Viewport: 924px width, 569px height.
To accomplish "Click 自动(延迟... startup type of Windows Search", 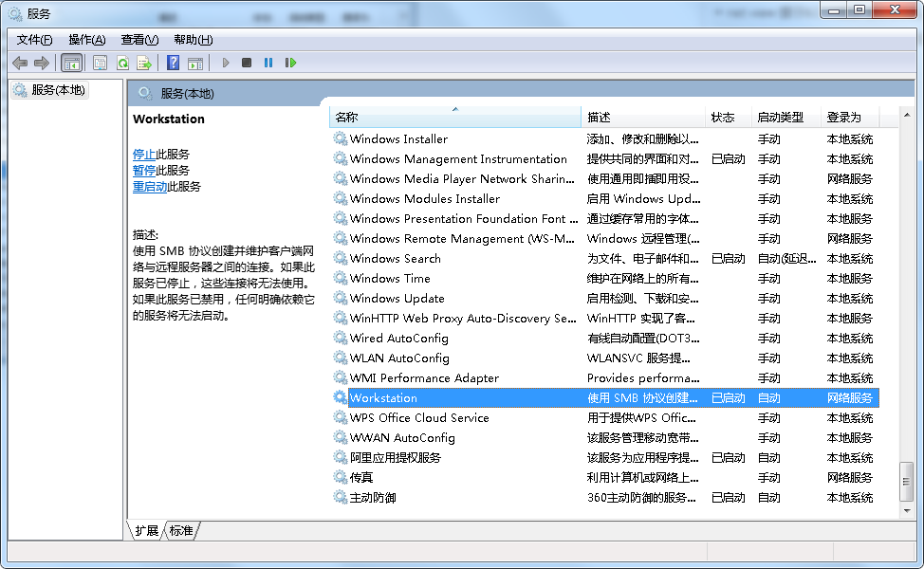I will click(786, 258).
